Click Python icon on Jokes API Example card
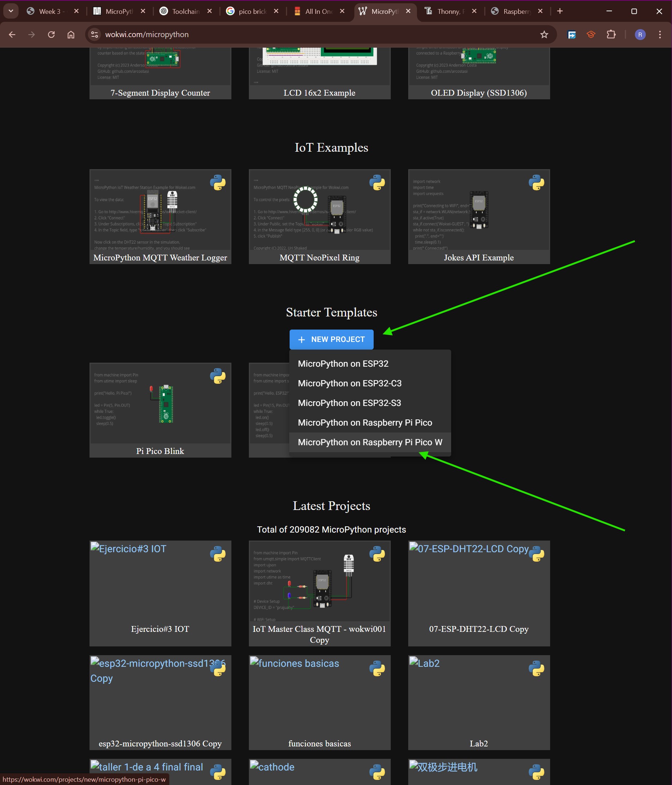 [537, 183]
